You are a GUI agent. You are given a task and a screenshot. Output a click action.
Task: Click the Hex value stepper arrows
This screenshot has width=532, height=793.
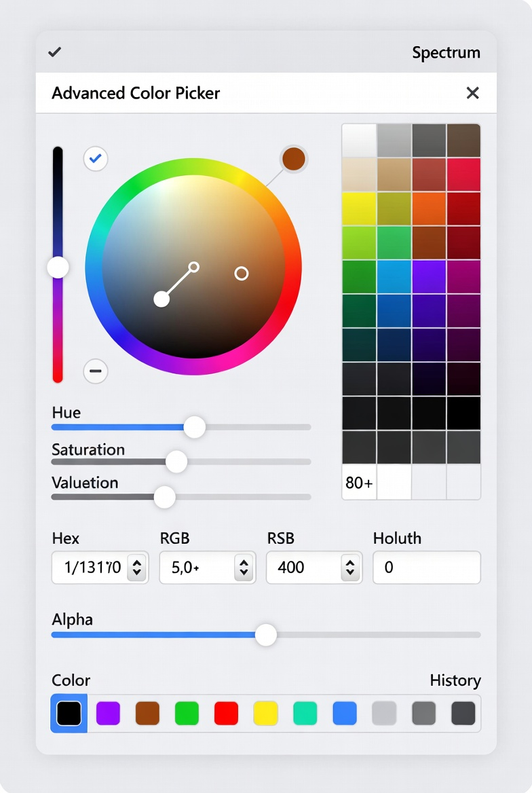[x=137, y=568]
